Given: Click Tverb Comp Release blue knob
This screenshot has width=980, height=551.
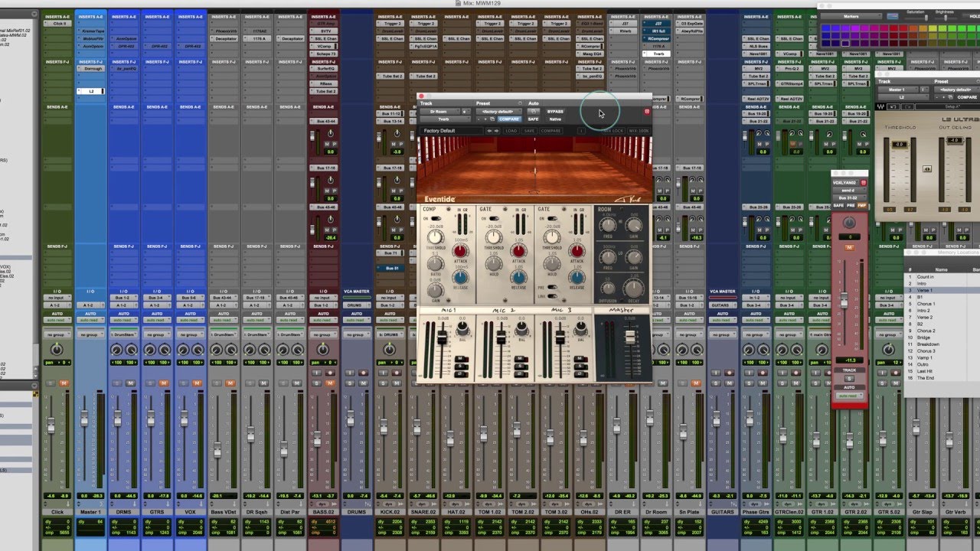Looking at the screenshot, I should click(460, 278).
